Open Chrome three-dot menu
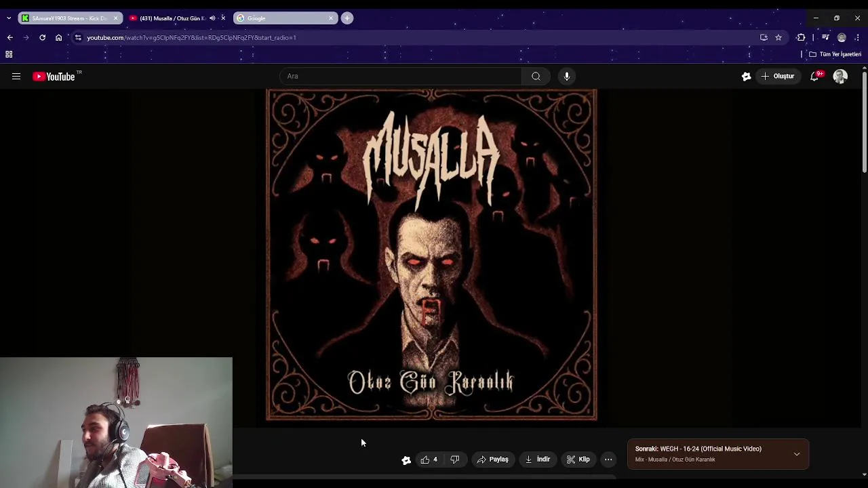This screenshot has width=868, height=488. [857, 37]
